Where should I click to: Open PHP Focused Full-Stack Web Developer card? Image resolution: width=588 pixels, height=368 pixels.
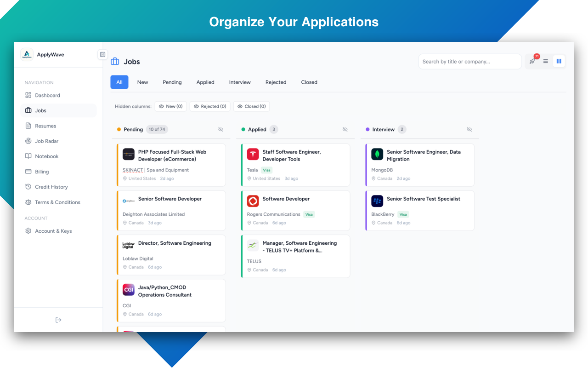(x=171, y=165)
